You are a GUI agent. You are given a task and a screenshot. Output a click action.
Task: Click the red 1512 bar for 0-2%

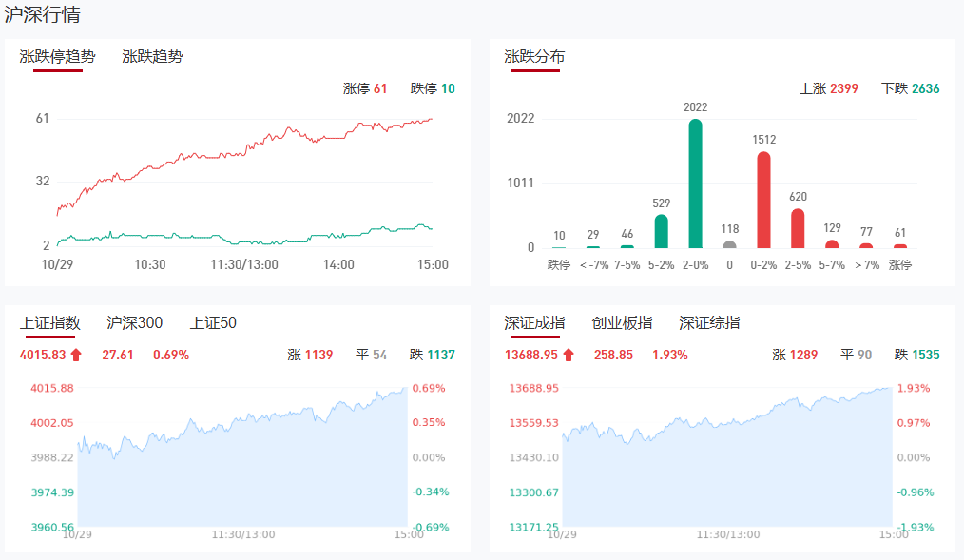click(763, 200)
